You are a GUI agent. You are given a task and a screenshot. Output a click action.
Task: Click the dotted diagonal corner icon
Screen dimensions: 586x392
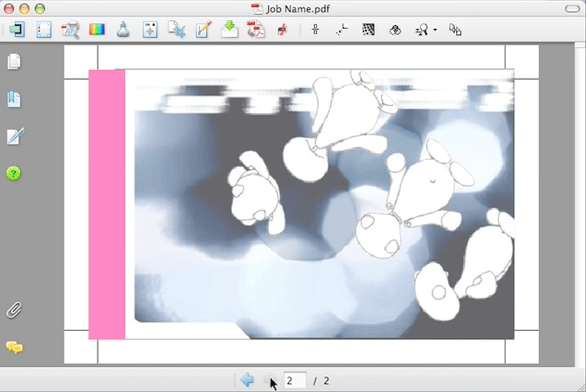coord(342,30)
